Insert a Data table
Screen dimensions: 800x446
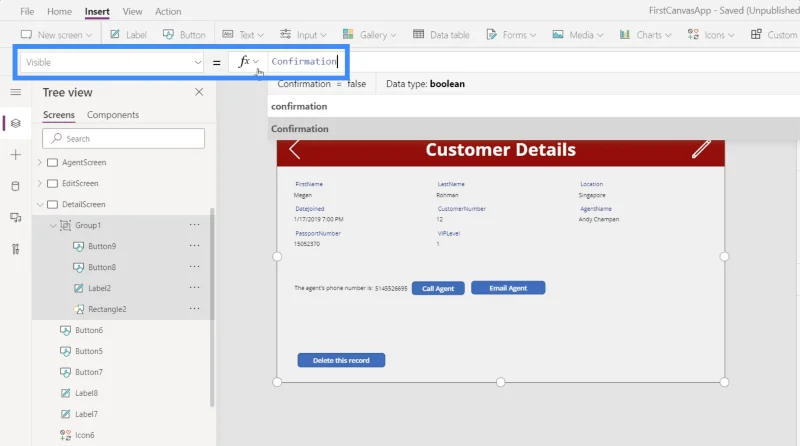click(441, 35)
